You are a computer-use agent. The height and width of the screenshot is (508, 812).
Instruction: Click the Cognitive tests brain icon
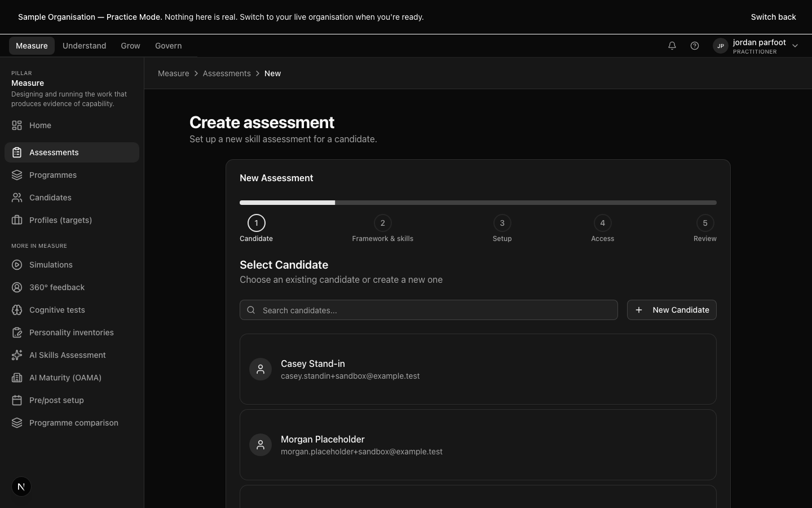(17, 310)
